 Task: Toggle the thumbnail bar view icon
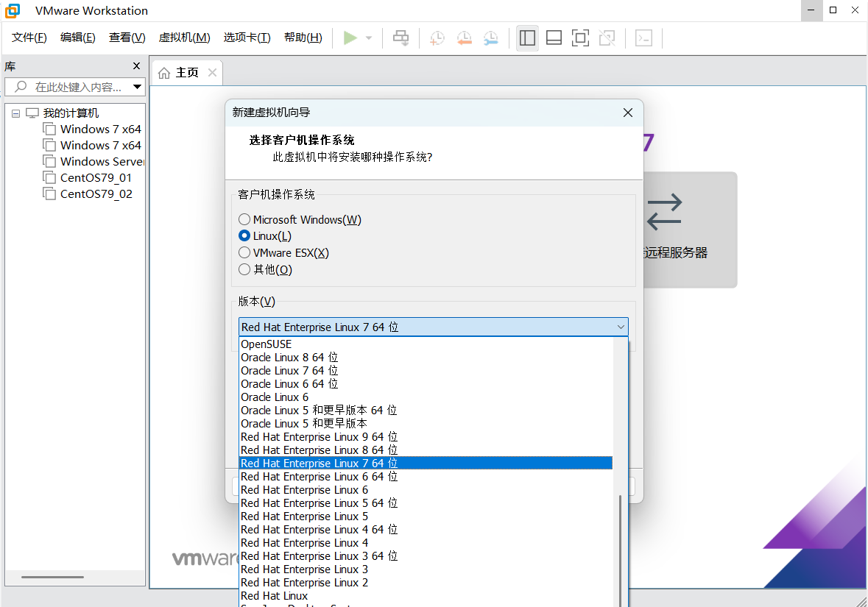coord(554,38)
